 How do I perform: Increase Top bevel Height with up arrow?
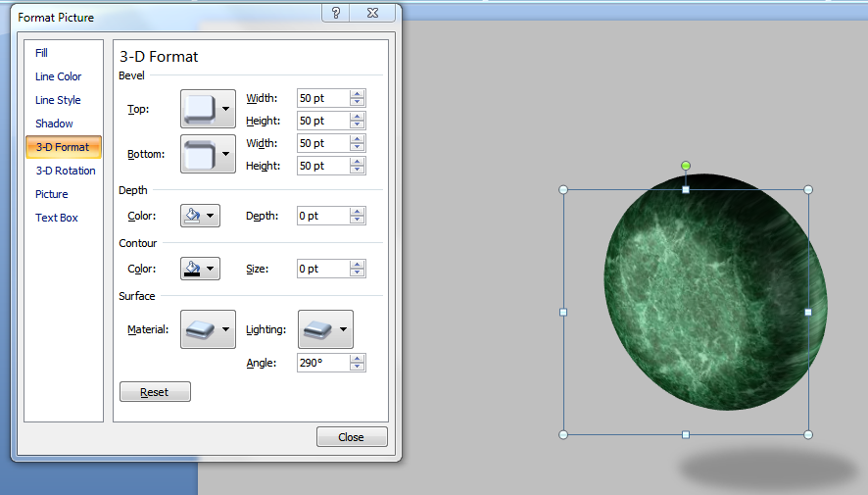(358, 117)
